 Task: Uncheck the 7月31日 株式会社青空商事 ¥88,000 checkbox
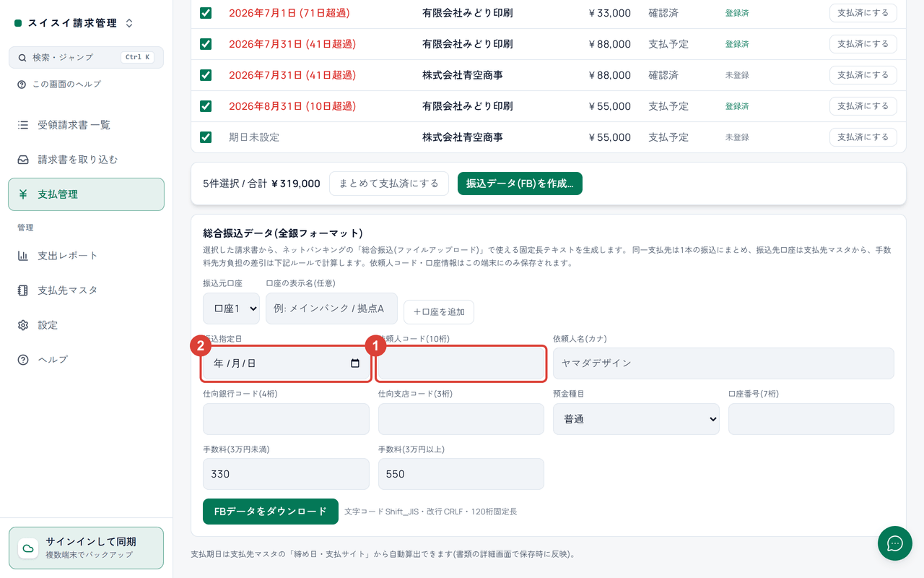(x=206, y=75)
